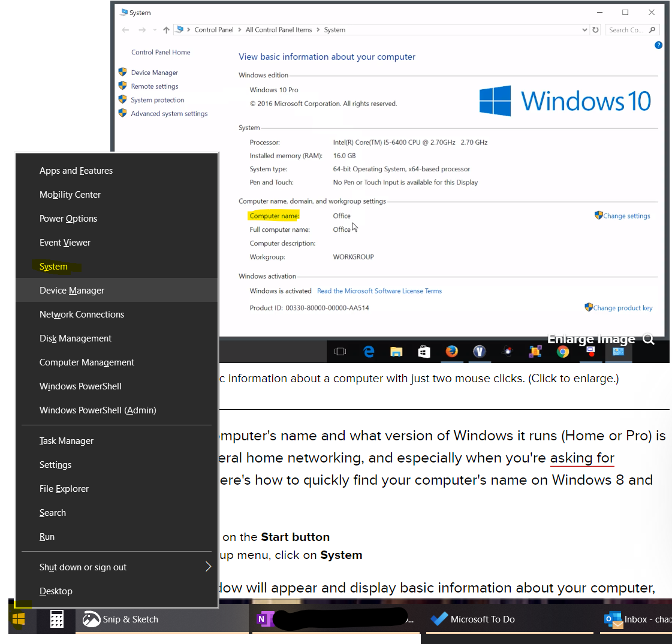Open Outlook Inbox taskbar item
Screen dimensions: 672x644
pyautogui.click(x=636, y=619)
